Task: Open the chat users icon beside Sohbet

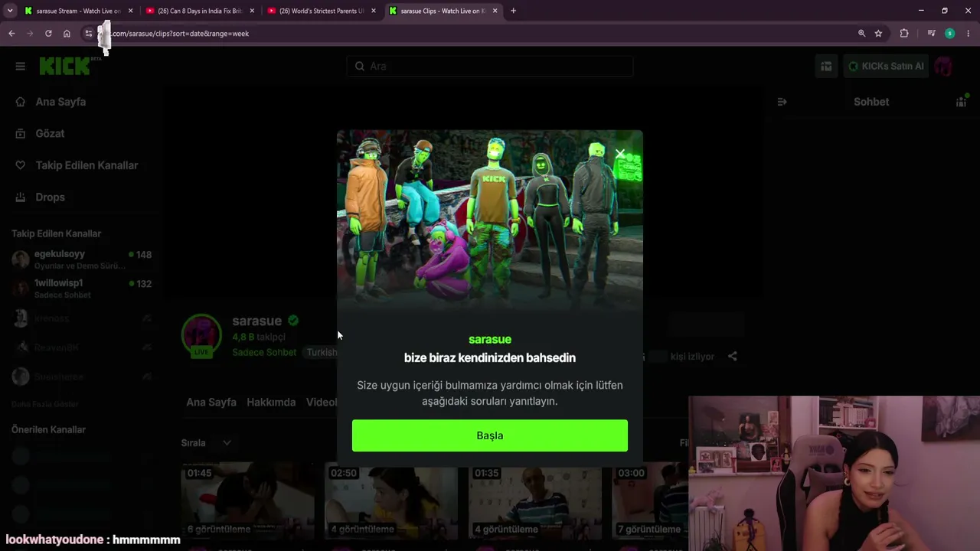Action: coord(961,102)
